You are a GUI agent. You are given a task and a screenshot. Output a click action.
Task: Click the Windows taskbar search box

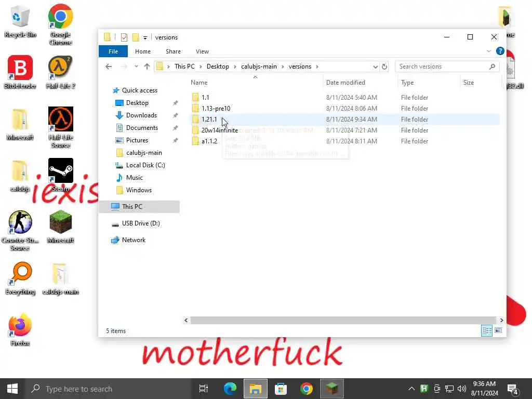pos(109,389)
